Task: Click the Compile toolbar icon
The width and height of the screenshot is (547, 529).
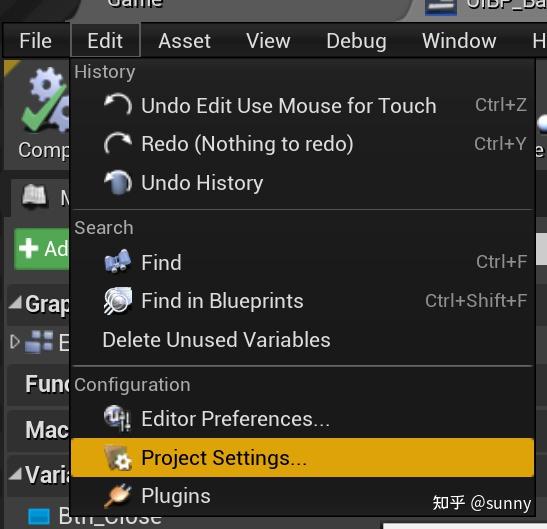Action: (44, 101)
